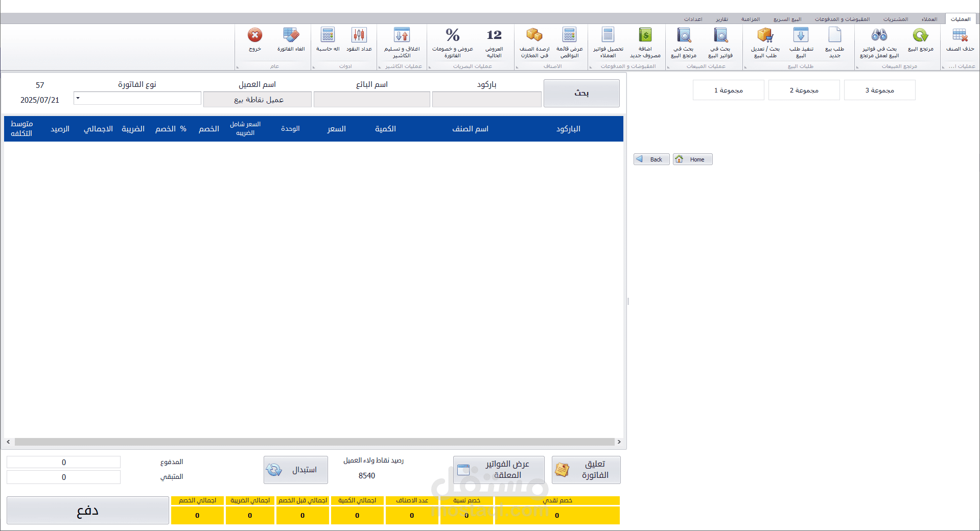Viewport: 980px width, 531px height.
Task: Click the scrollbar left arrow
Action: click(8, 442)
